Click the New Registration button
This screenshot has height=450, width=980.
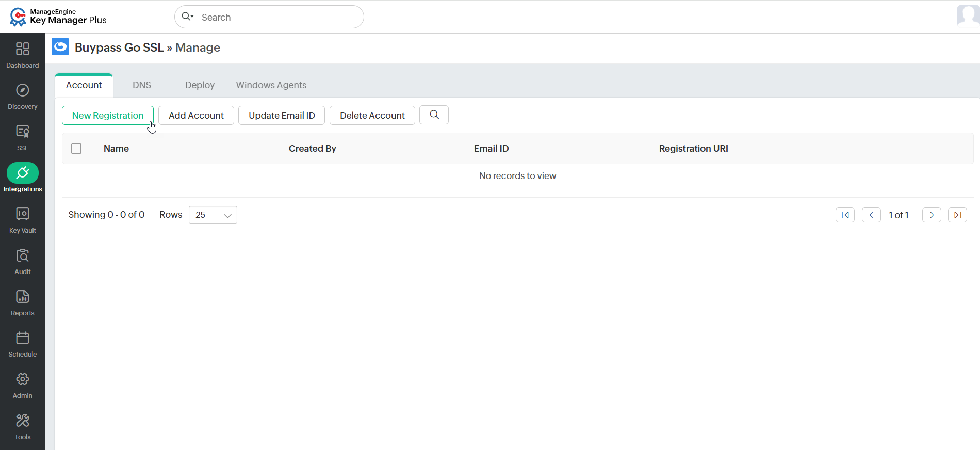pyautogui.click(x=108, y=116)
